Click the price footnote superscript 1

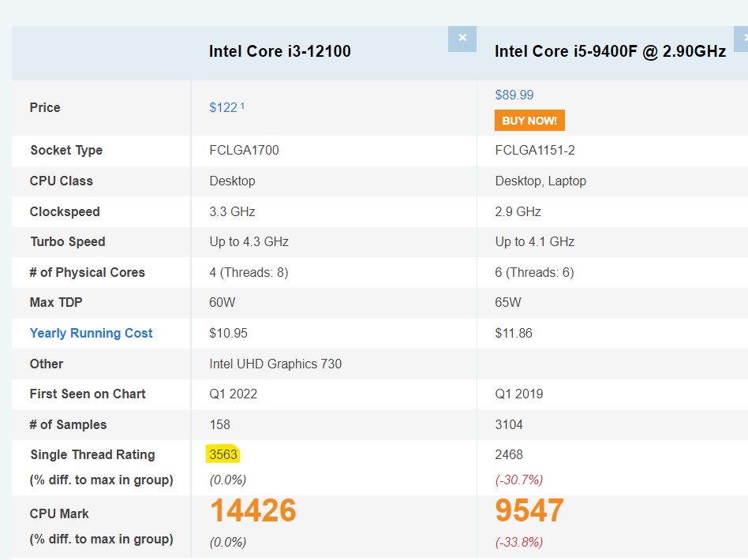pyautogui.click(x=242, y=106)
